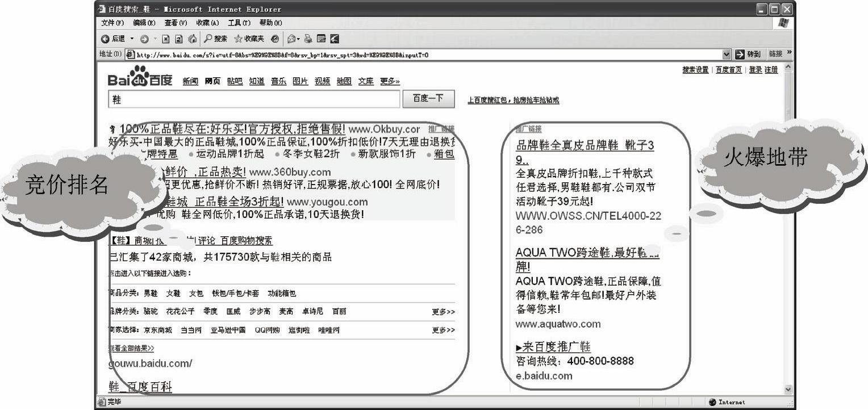Open the 搜索设置 link
This screenshot has height=410, width=868.
pos(695,70)
